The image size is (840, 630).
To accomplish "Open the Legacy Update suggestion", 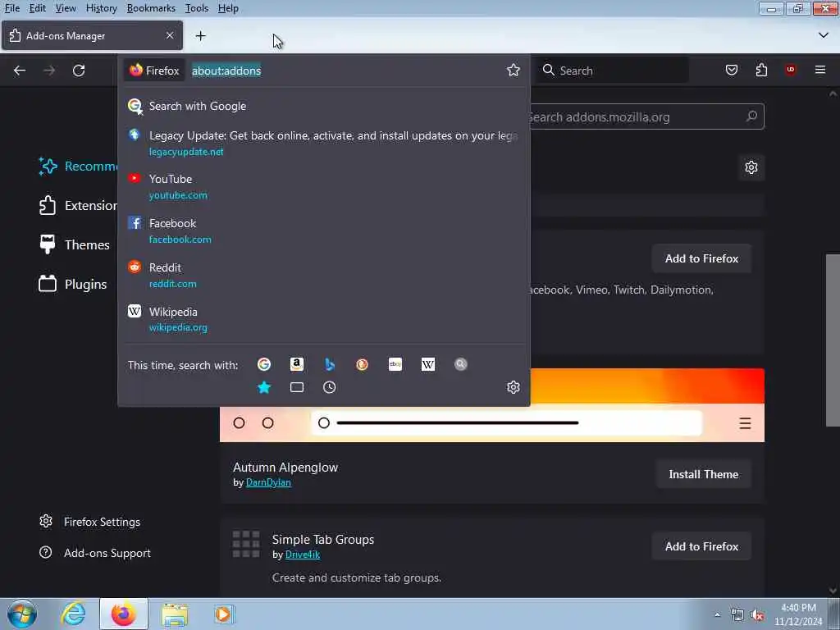I will (323, 143).
